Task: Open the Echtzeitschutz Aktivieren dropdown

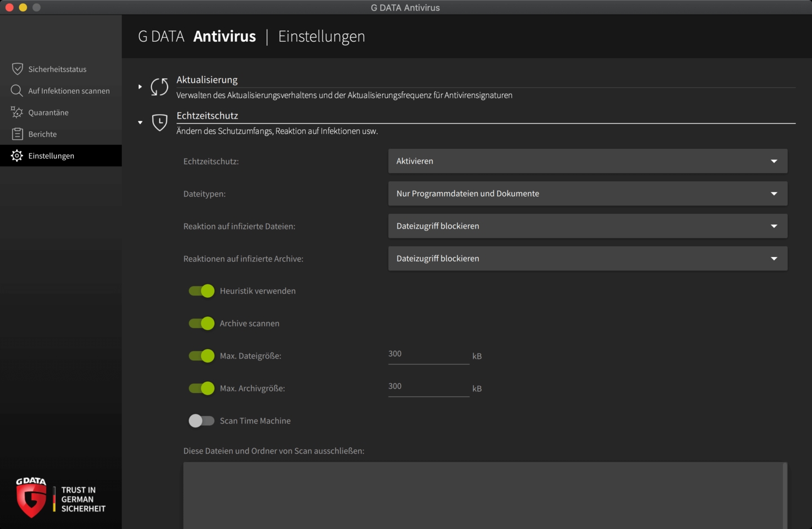Action: (x=588, y=161)
